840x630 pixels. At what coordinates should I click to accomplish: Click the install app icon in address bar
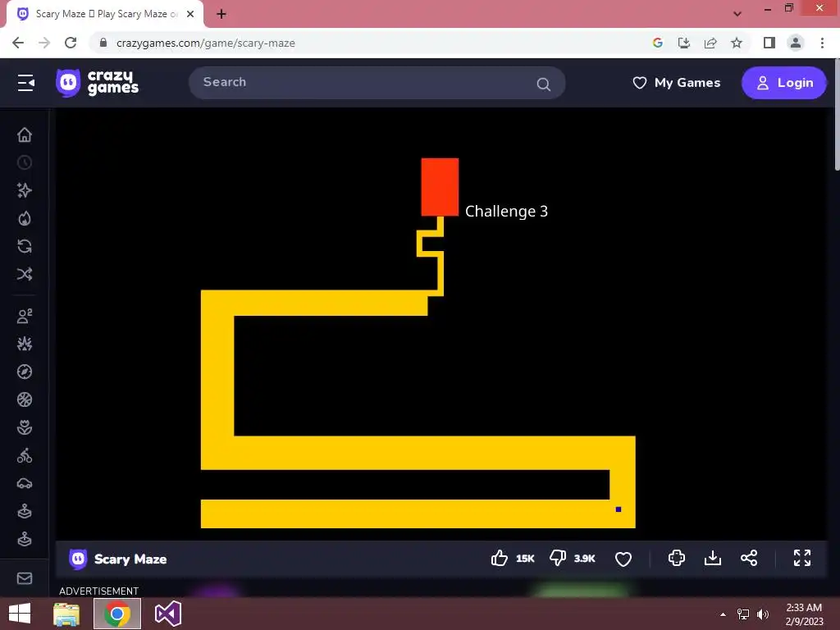683,43
